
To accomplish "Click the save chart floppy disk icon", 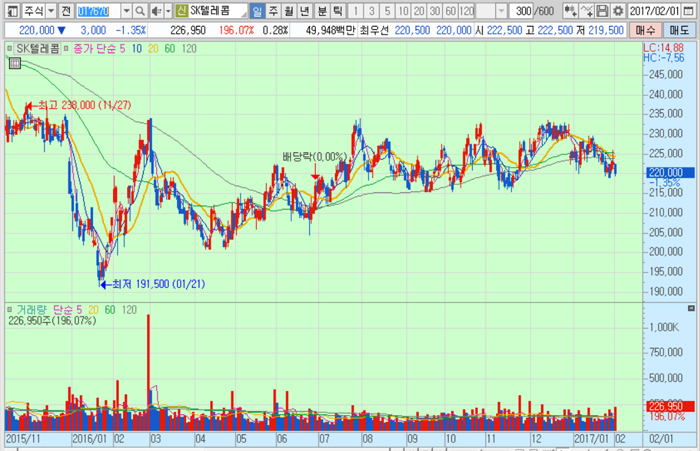I will coord(602,10).
